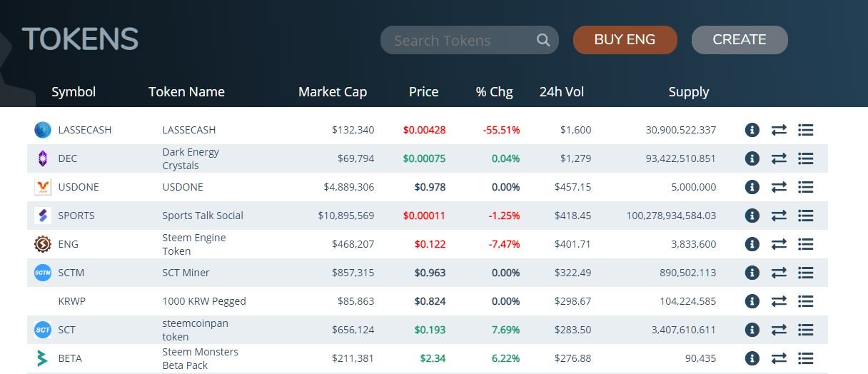Sort by Supply column header
This screenshot has width=868, height=374.
(x=689, y=91)
